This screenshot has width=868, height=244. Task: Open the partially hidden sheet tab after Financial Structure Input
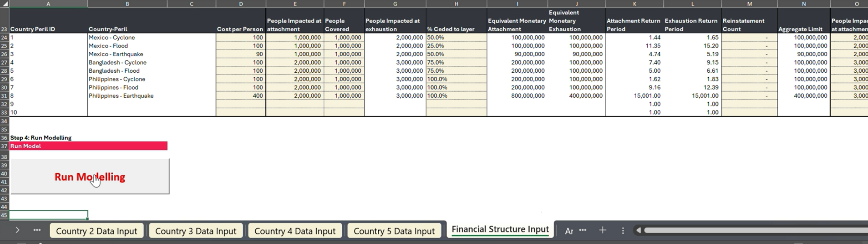569,231
